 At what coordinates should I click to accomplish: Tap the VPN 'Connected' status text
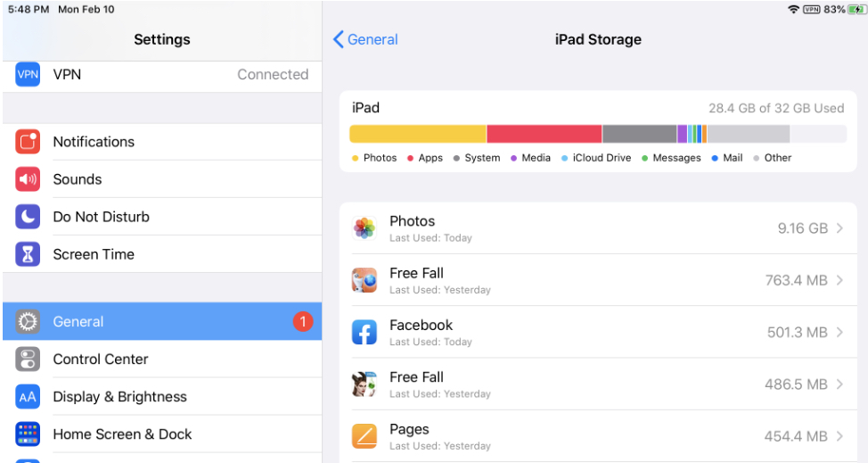273,74
